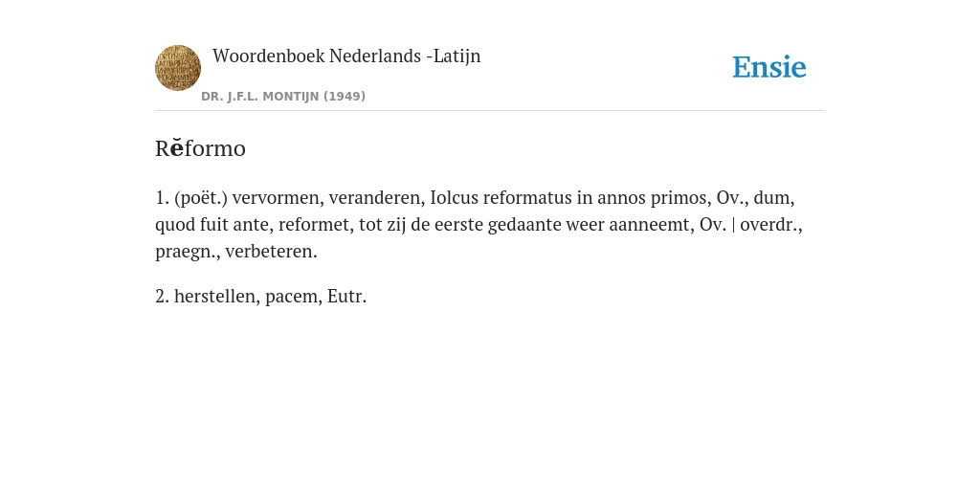Click the word "aanneemt" in the Dutch translation

tap(652, 224)
